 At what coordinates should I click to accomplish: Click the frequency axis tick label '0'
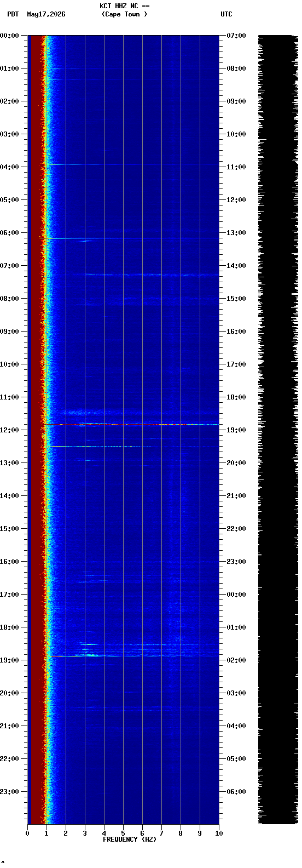[27, 833]
